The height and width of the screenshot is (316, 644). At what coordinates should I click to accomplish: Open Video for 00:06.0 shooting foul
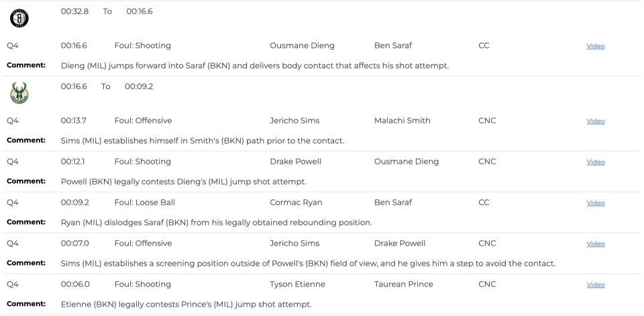click(x=595, y=285)
